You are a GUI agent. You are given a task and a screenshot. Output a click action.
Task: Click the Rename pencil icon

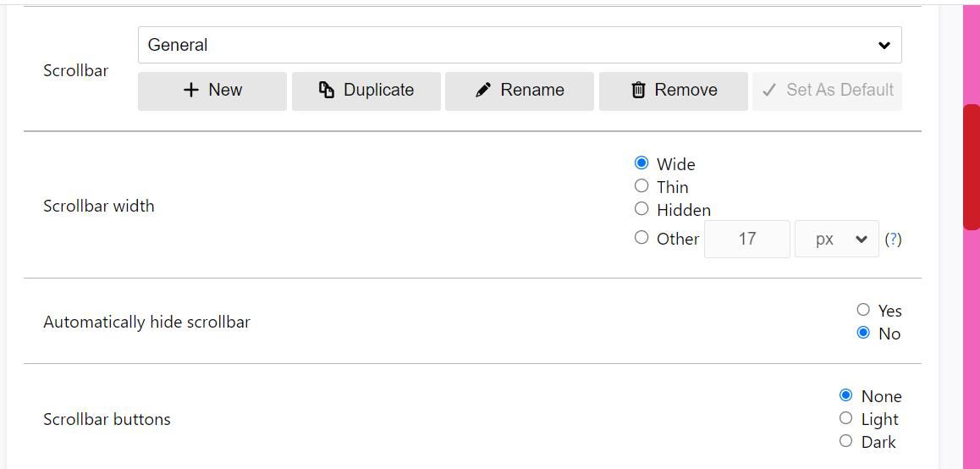tap(483, 90)
